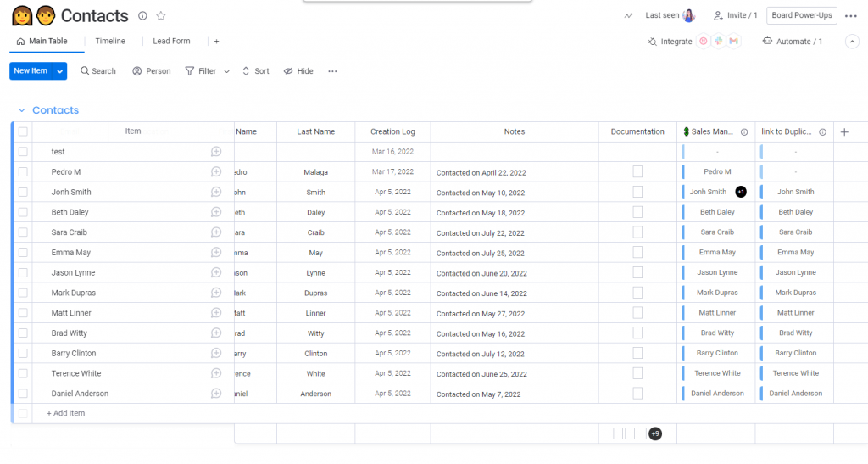Open conversation bubble for Terence White

click(x=216, y=373)
